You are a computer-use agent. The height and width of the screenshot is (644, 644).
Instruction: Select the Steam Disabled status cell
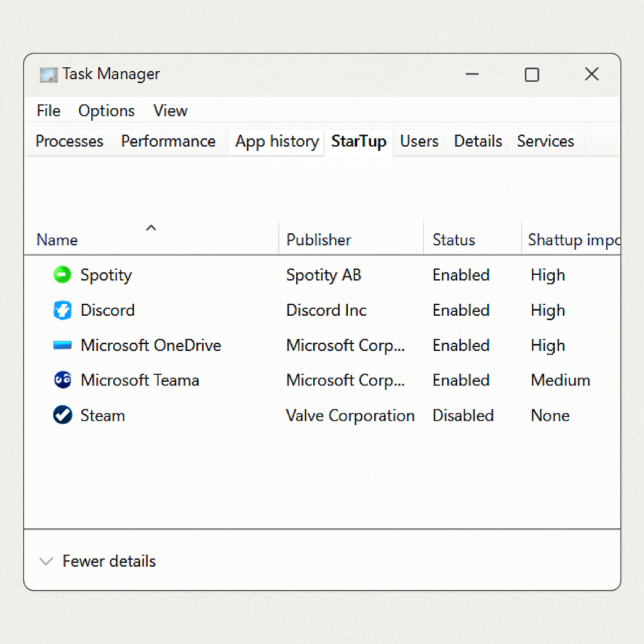coord(463,415)
